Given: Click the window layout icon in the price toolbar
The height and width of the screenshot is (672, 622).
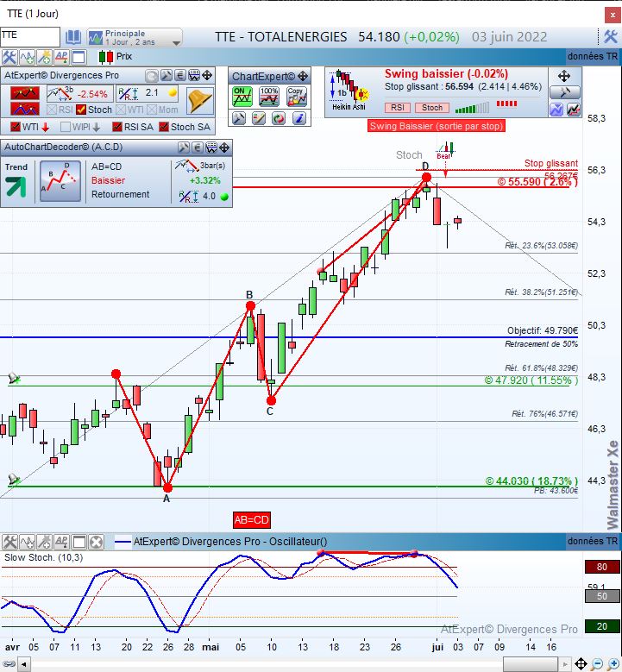Looking at the screenshot, I should pyautogui.click(x=79, y=57).
